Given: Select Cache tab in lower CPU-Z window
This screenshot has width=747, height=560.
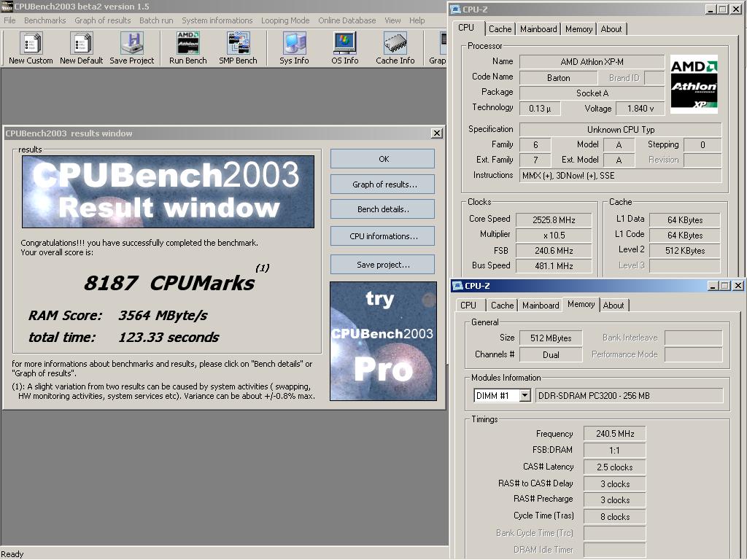Looking at the screenshot, I should click(502, 306).
